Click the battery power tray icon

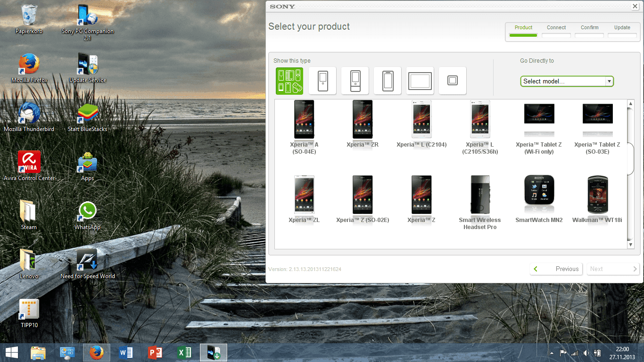click(597, 353)
